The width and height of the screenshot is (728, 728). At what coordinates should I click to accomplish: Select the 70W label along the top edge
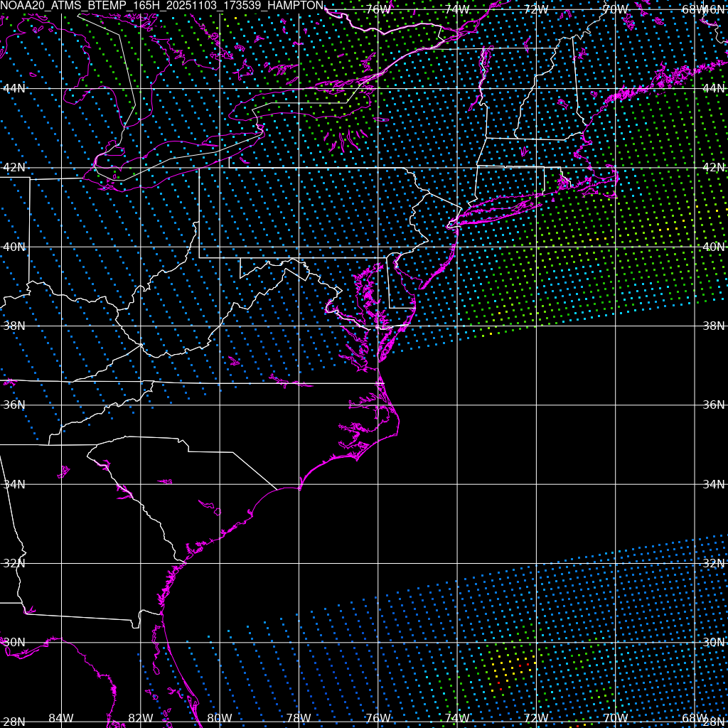pyautogui.click(x=614, y=9)
